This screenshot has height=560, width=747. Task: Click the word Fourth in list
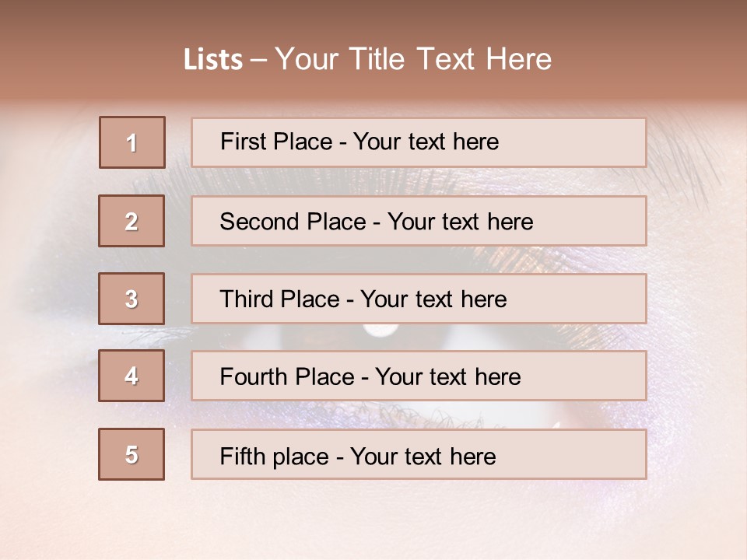[x=253, y=376]
